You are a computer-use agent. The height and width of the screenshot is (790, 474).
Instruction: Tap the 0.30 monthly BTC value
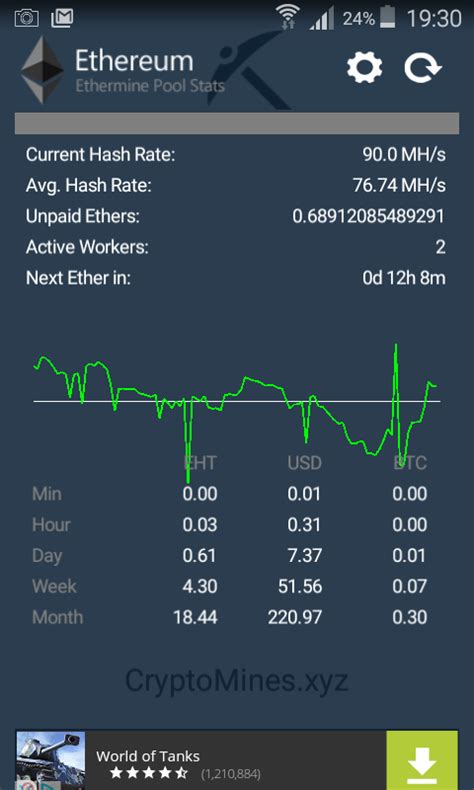pos(410,617)
